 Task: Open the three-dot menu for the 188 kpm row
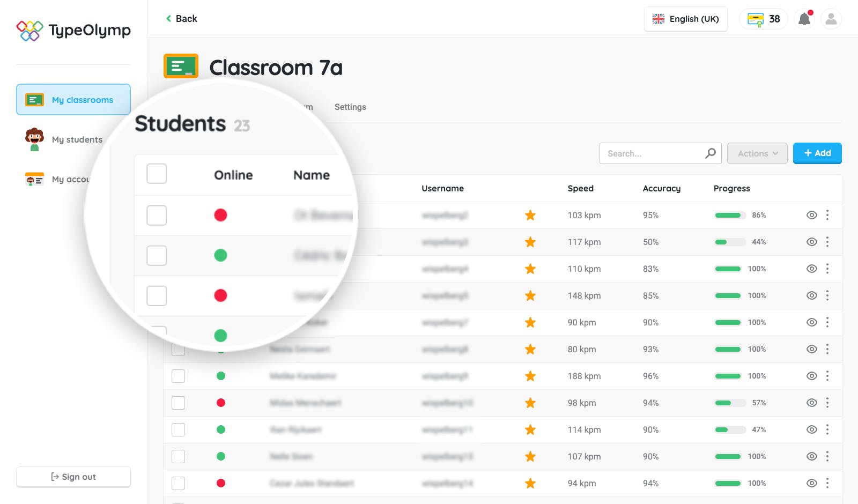(x=827, y=376)
